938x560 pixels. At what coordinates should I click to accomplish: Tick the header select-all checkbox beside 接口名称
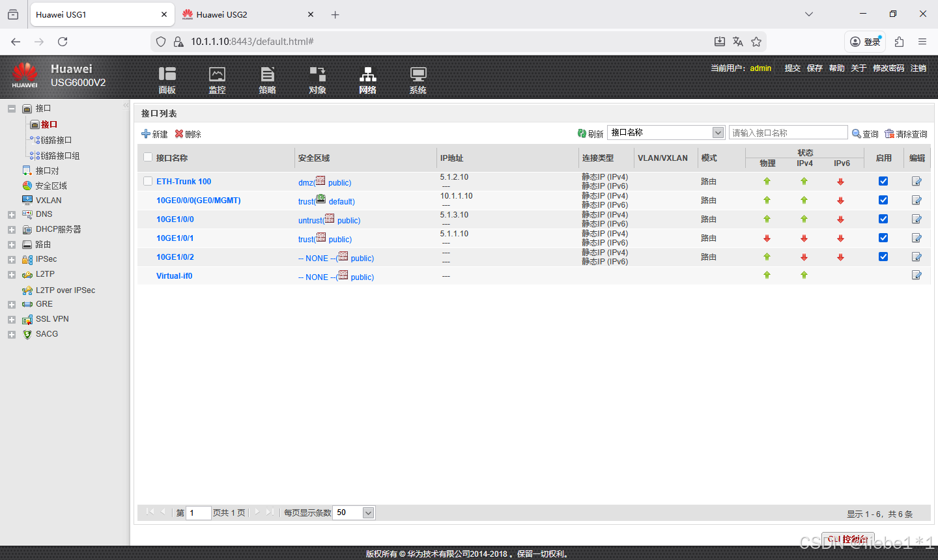148,157
